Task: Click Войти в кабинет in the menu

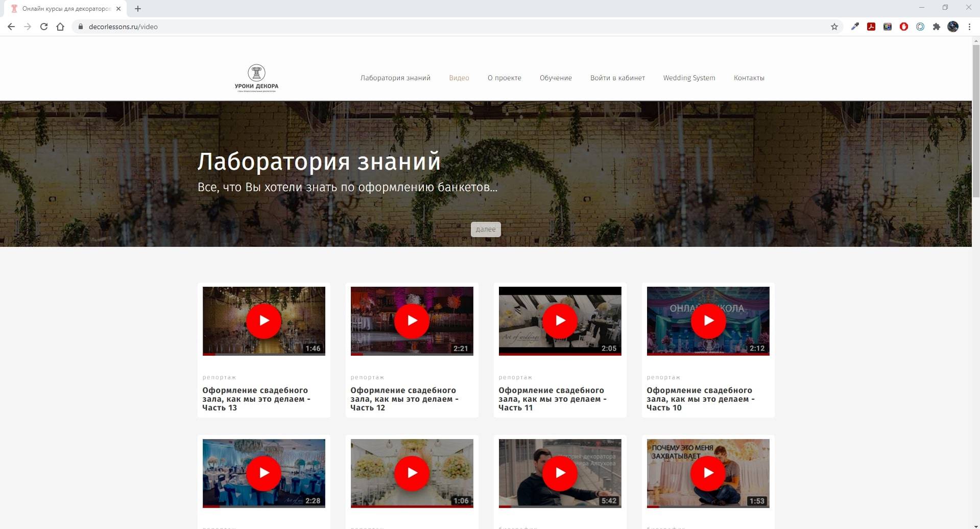Action: [x=617, y=78]
